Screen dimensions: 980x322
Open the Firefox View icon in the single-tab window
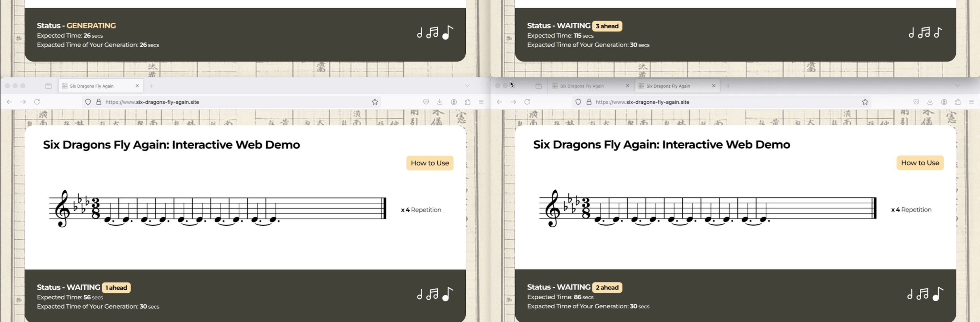pos(48,86)
